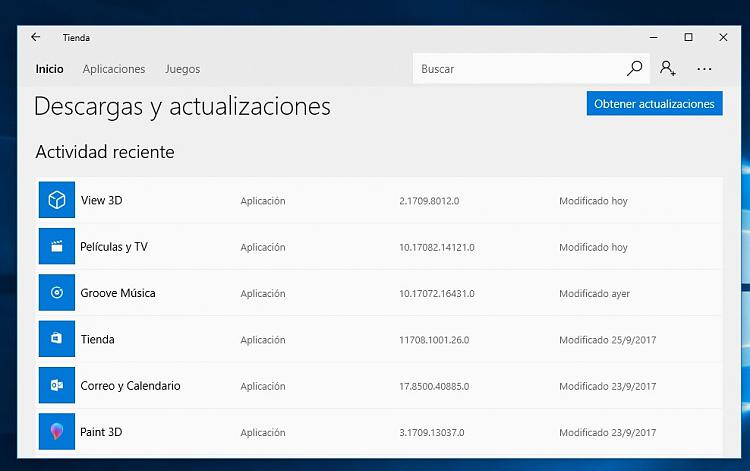Click the View 3D cube icon

click(57, 200)
